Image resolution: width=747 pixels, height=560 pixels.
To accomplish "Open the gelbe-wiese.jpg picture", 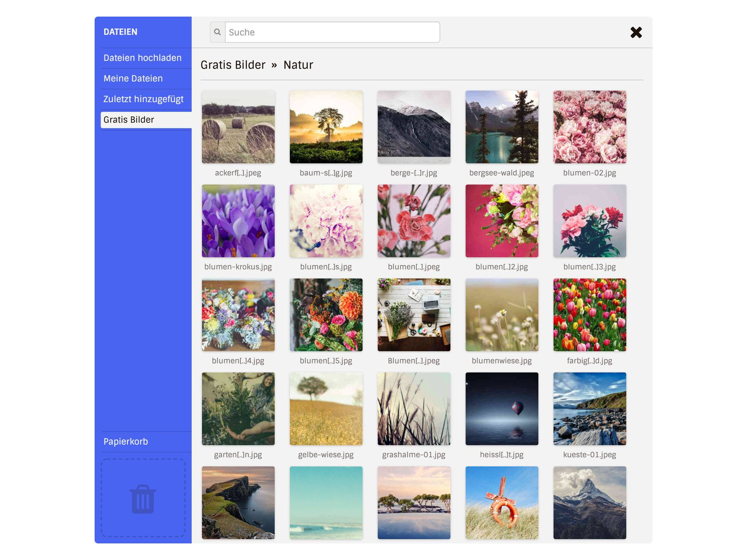I will pyautogui.click(x=326, y=409).
